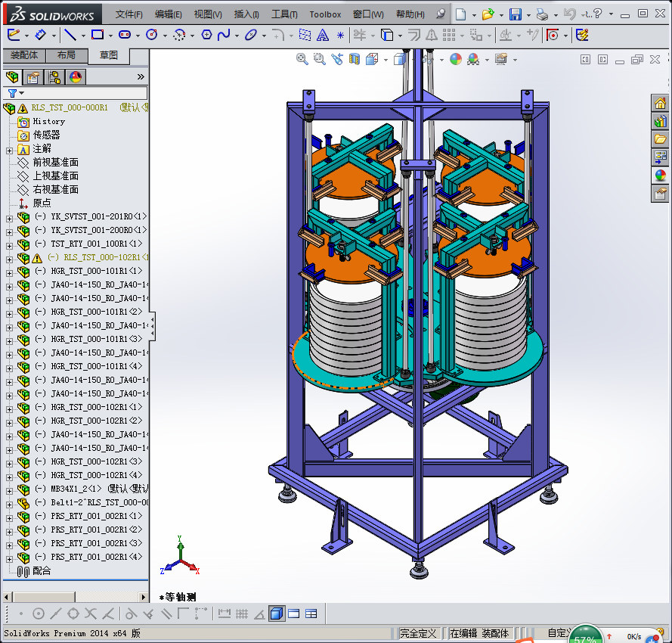This screenshot has height=643, width=672.
Task: Click the Save icon in the toolbar
Action: click(515, 14)
